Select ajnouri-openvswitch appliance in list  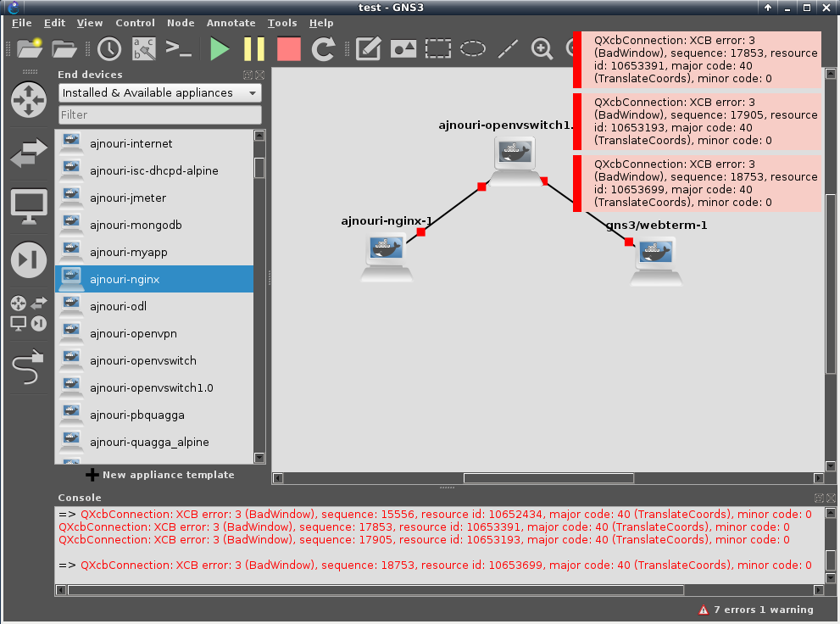154,360
